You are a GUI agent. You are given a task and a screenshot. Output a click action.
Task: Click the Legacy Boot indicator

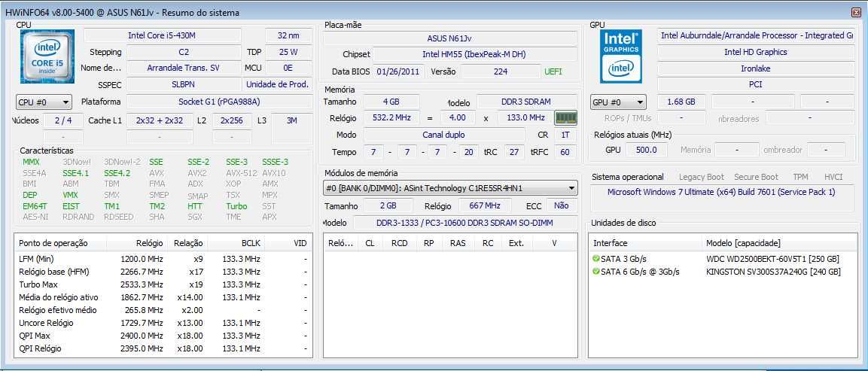pos(702,177)
